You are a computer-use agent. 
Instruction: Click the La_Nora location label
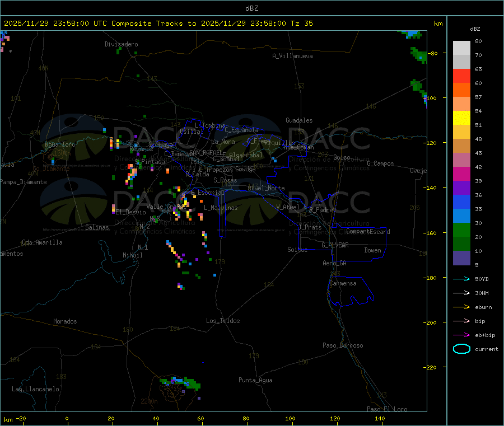tap(223, 142)
